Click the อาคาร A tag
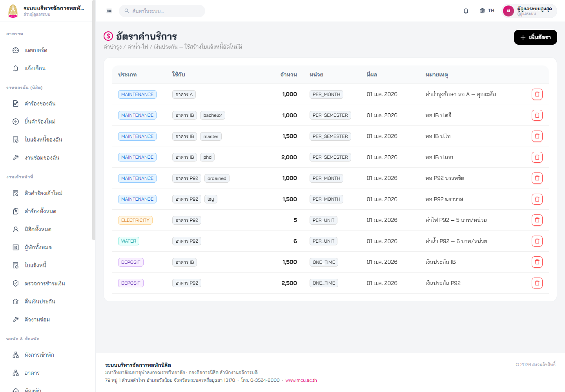This screenshot has height=392, width=565. tap(184, 94)
